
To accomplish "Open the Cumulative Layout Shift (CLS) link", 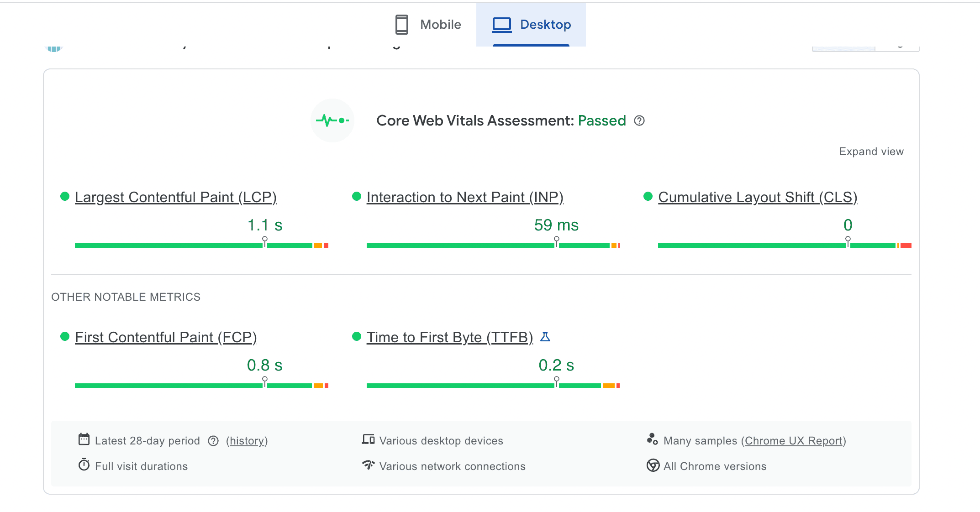I will (758, 197).
